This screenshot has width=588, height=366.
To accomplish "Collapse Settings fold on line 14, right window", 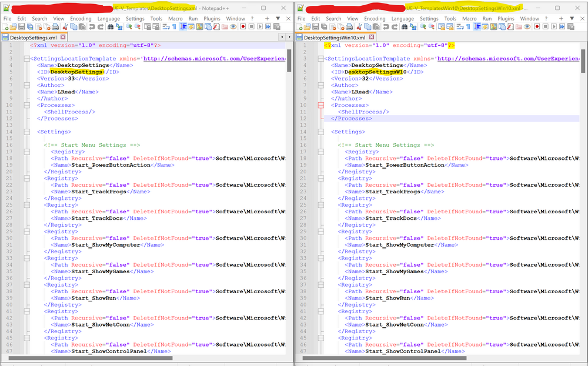I will click(320, 132).
